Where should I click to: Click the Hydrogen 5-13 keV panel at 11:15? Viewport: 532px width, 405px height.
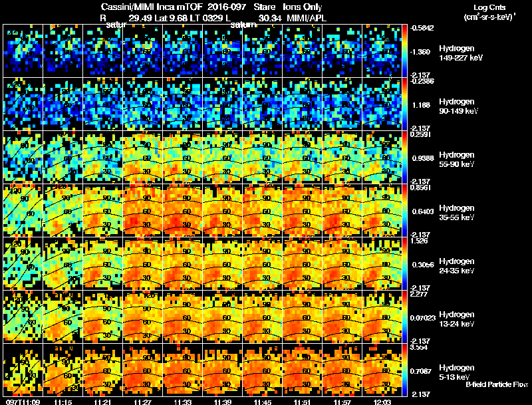[x=63, y=370]
